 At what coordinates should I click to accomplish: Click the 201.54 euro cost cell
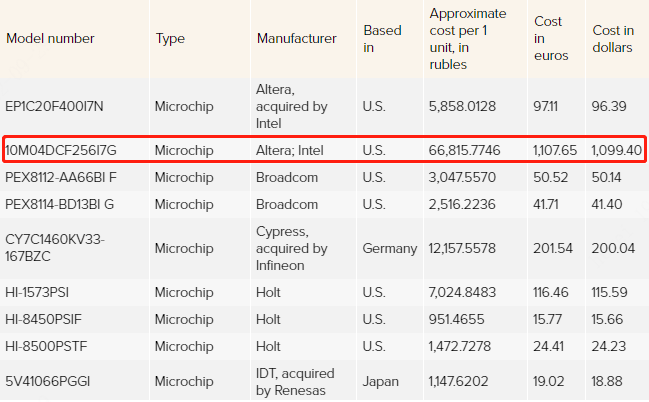click(x=553, y=248)
